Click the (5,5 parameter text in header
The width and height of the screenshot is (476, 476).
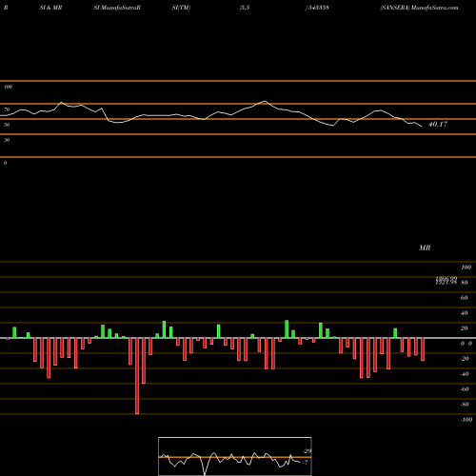245,8
